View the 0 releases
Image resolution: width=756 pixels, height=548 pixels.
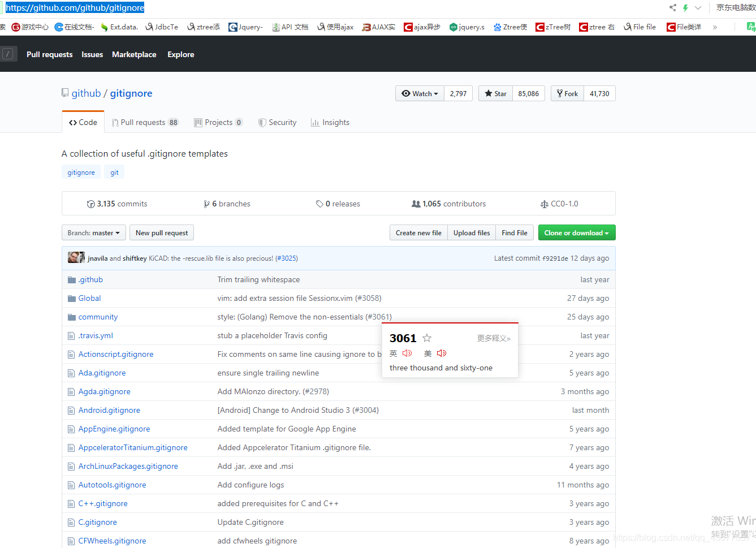pyautogui.click(x=338, y=204)
